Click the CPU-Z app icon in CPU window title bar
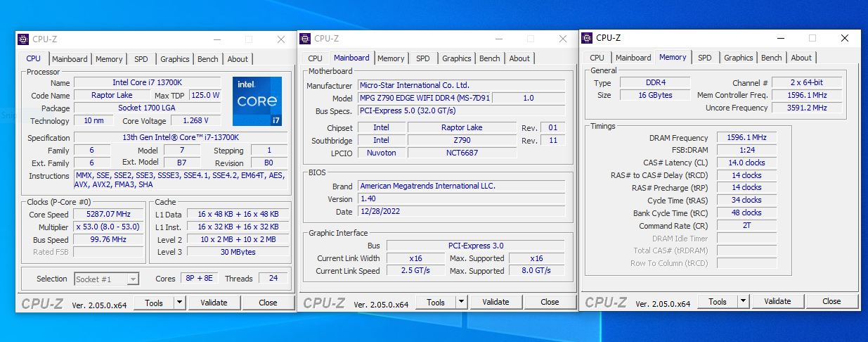Image resolution: width=868 pixels, height=342 pixels. 23,39
